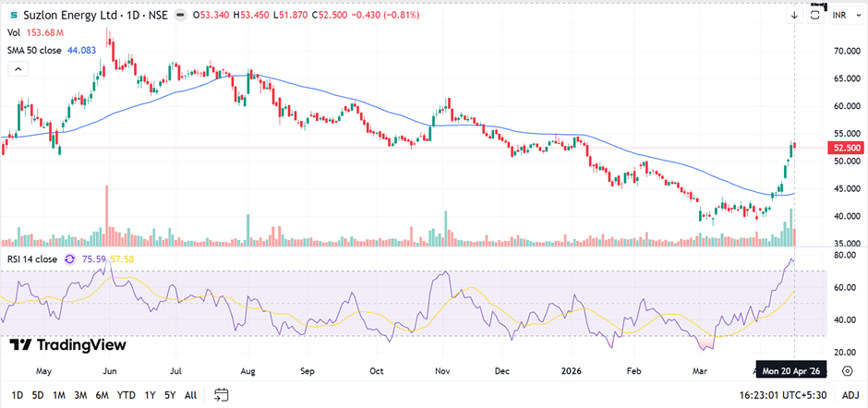Click the fullscreen frame icon at top right
868x408 pixels.
click(815, 16)
